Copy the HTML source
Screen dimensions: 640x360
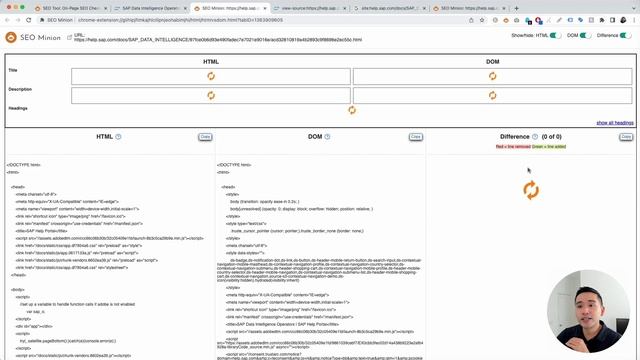point(205,137)
